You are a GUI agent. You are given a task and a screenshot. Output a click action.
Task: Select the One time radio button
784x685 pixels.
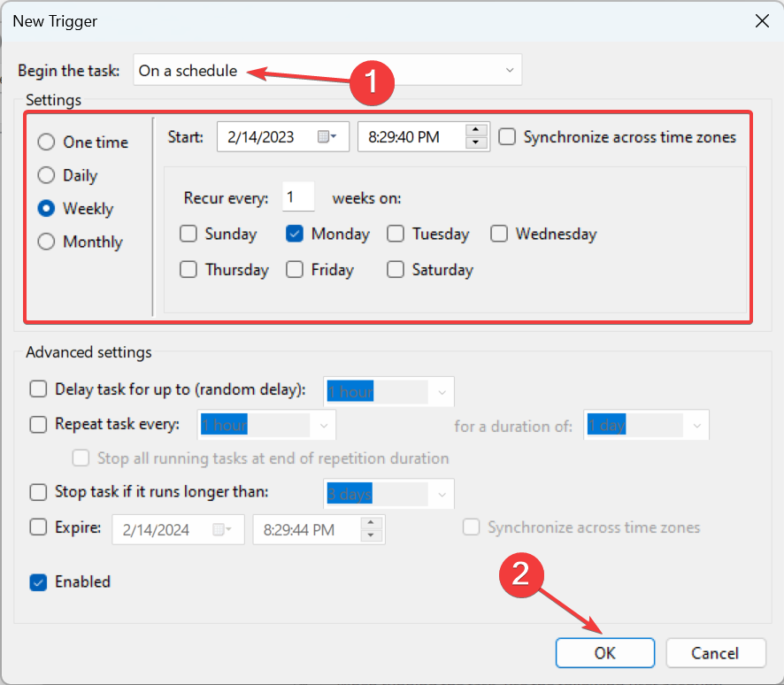point(47,142)
